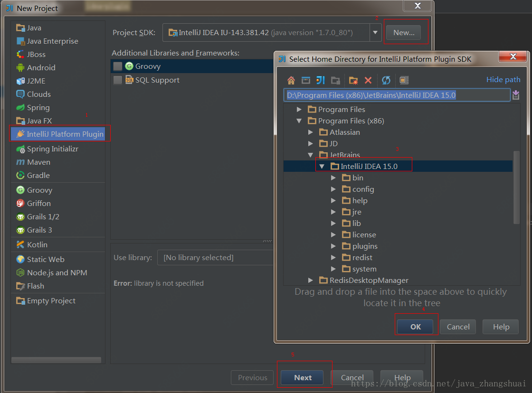Screen dimensions: 532x393
Task: Collapse the IntelliJ IDEA 15.0 folder
Action: 322,166
